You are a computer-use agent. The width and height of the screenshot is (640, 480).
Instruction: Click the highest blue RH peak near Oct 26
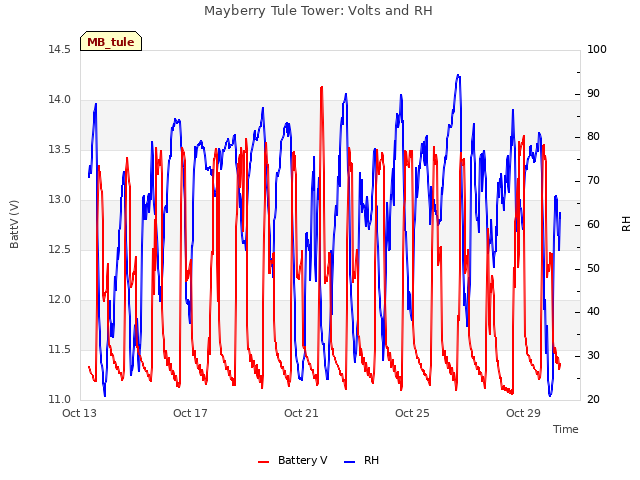coord(458,76)
